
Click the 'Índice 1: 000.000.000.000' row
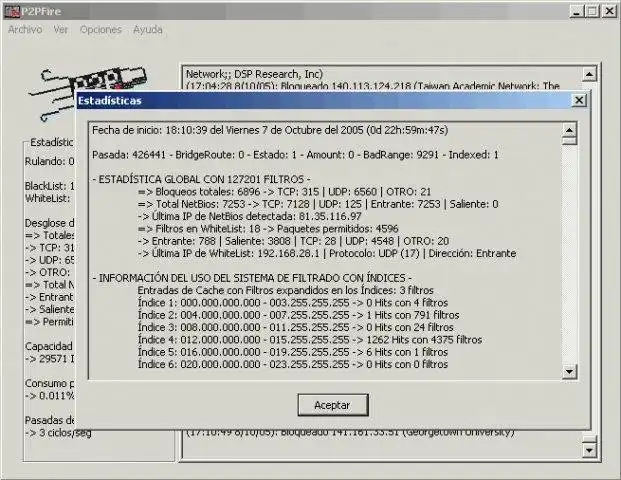293,303
